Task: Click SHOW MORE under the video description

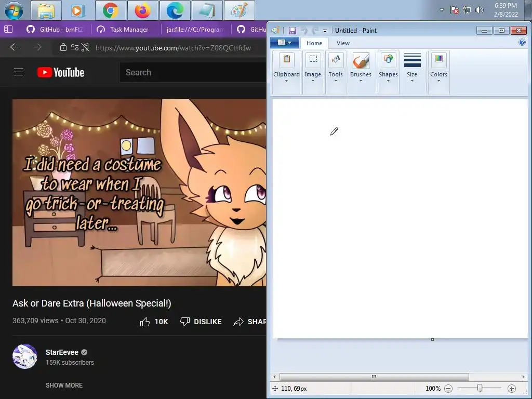Action: point(64,385)
